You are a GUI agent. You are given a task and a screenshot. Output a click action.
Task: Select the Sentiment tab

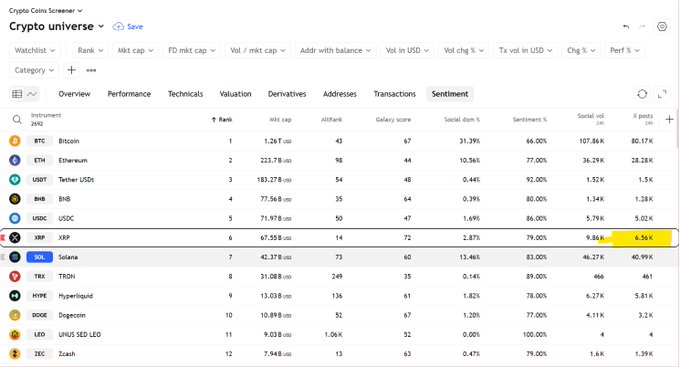tap(450, 94)
